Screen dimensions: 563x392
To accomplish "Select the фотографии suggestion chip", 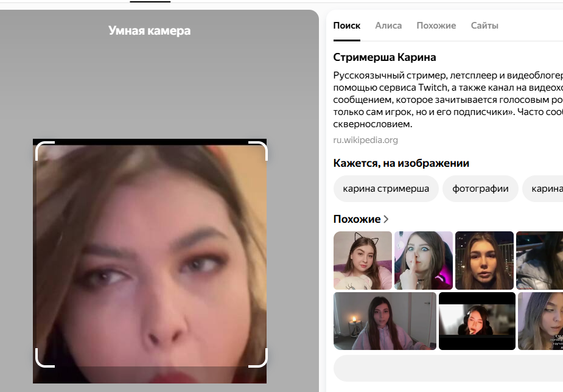I will (x=480, y=189).
